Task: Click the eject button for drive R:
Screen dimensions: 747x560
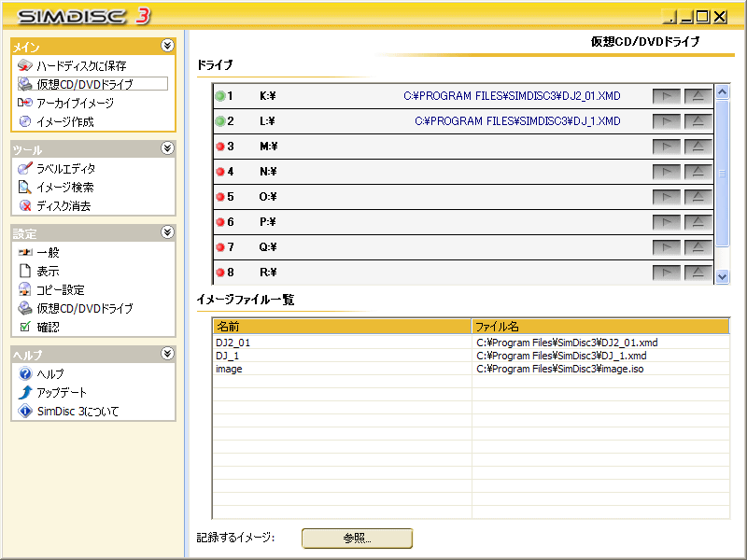Action: coord(698,273)
